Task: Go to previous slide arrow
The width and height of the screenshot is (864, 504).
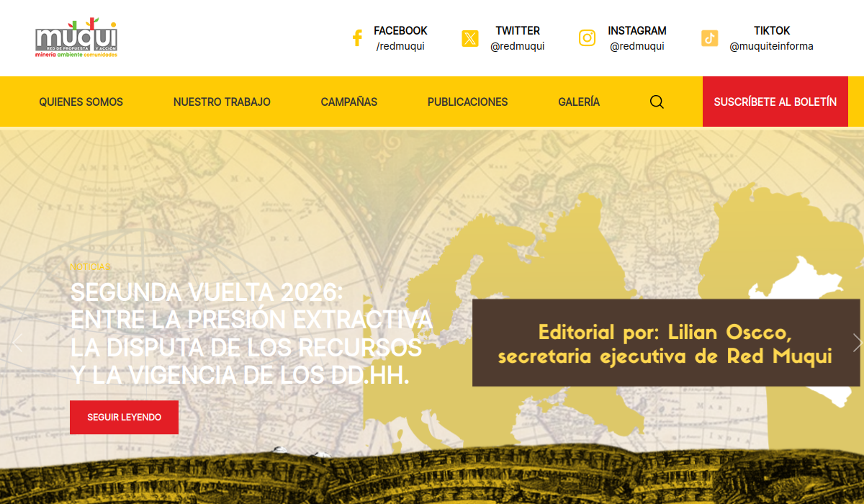Action: 18,343
